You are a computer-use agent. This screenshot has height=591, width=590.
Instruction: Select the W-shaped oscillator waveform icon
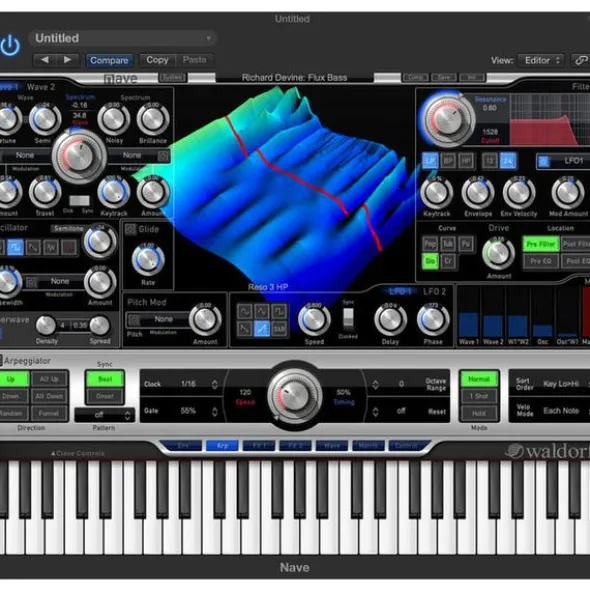(x=51, y=247)
